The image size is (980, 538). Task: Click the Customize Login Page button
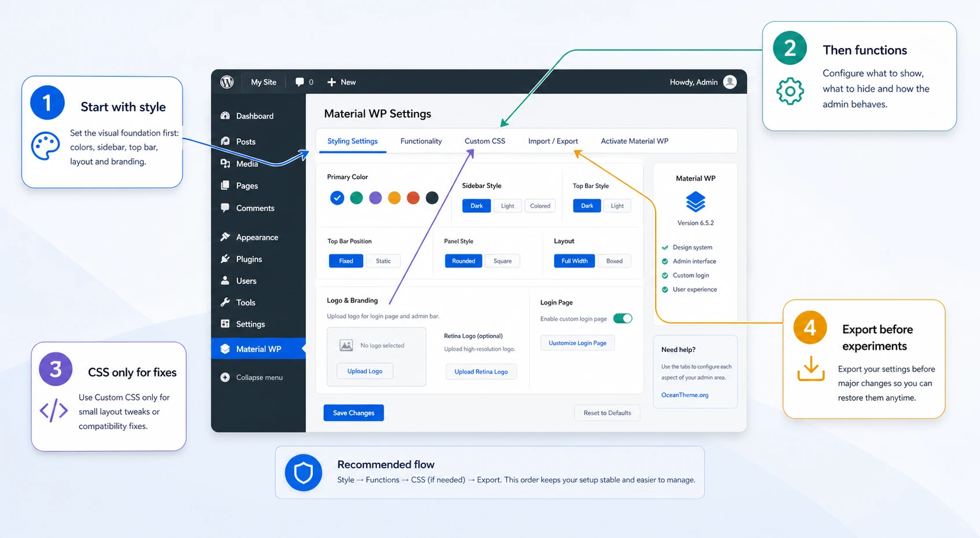[x=577, y=343]
